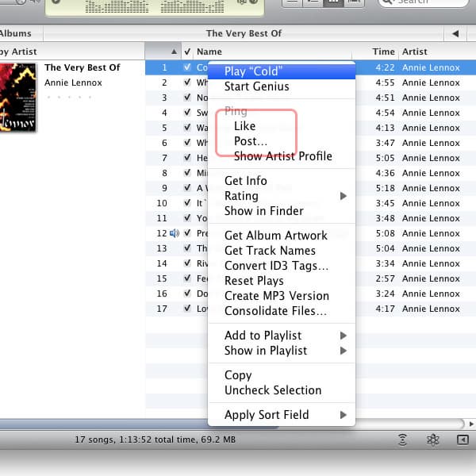Click track number 16 row
This screenshot has height=476, width=476.
(162, 294)
